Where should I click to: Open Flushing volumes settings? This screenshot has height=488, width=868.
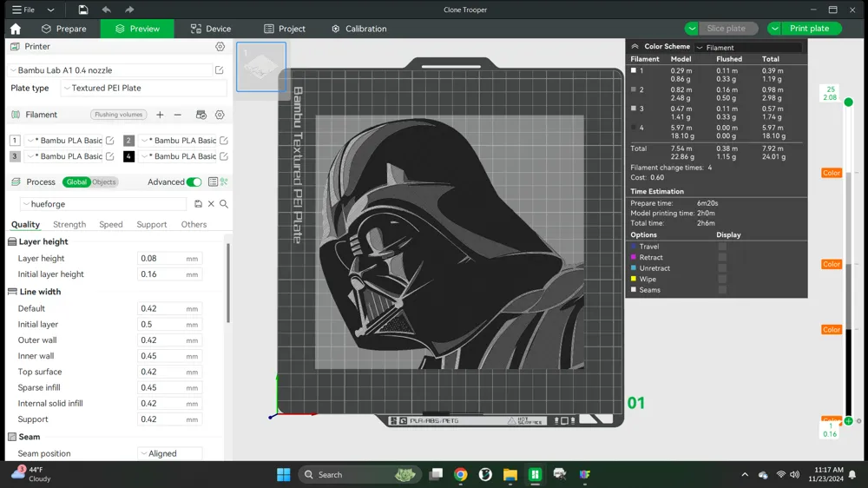click(x=118, y=115)
